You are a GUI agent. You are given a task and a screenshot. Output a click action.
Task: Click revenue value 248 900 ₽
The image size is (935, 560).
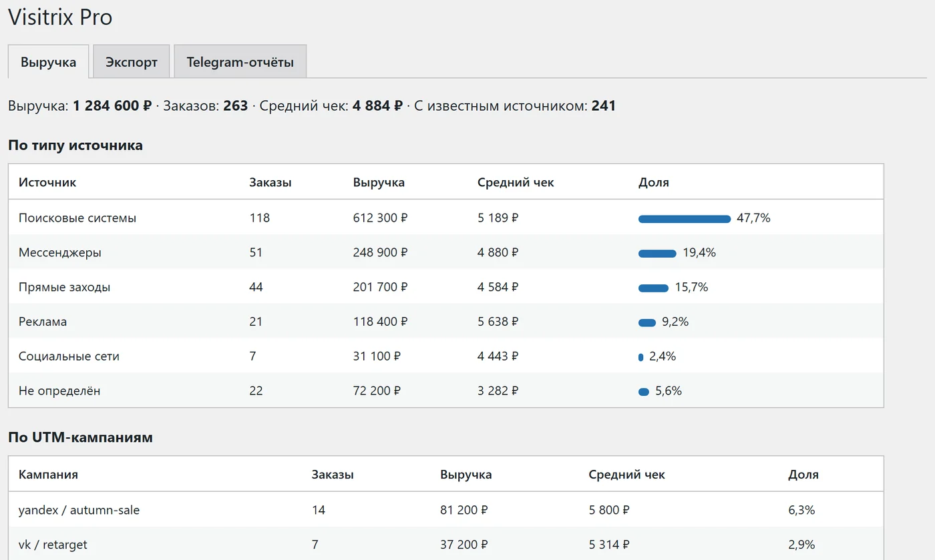(x=381, y=253)
